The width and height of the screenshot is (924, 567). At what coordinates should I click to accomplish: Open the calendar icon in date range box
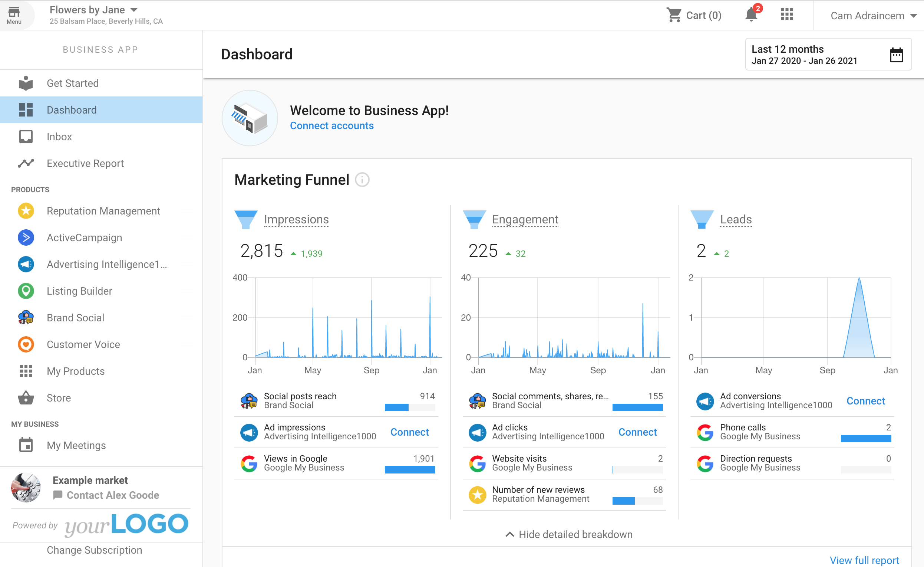click(896, 55)
